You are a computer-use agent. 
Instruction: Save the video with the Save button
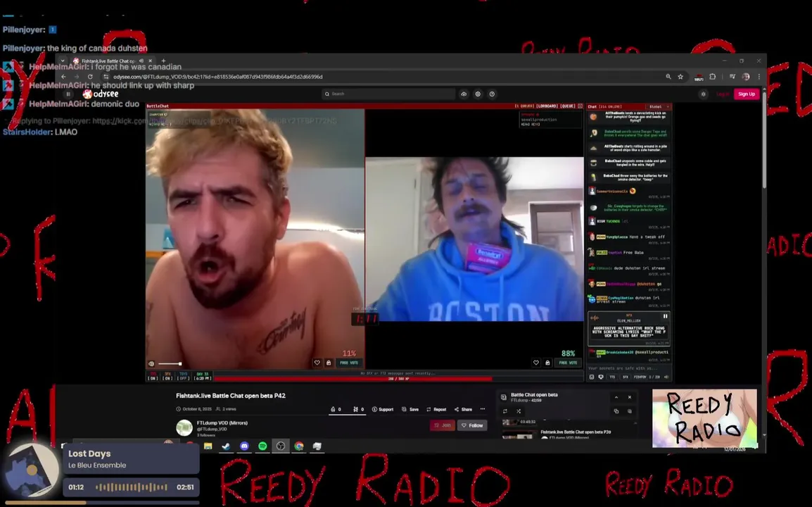pos(410,410)
